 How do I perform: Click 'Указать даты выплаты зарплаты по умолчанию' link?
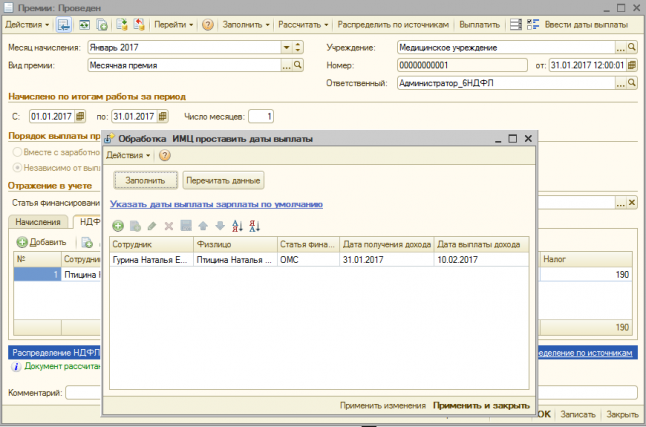(216, 203)
